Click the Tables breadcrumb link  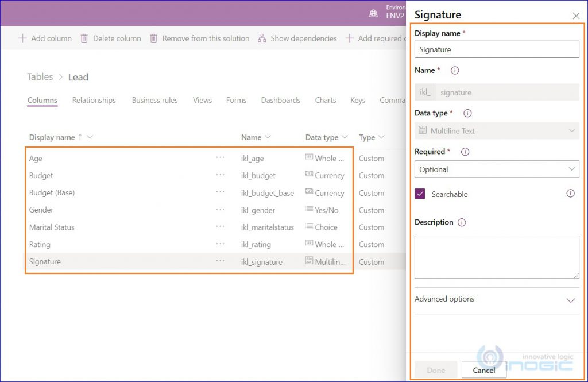pos(40,77)
